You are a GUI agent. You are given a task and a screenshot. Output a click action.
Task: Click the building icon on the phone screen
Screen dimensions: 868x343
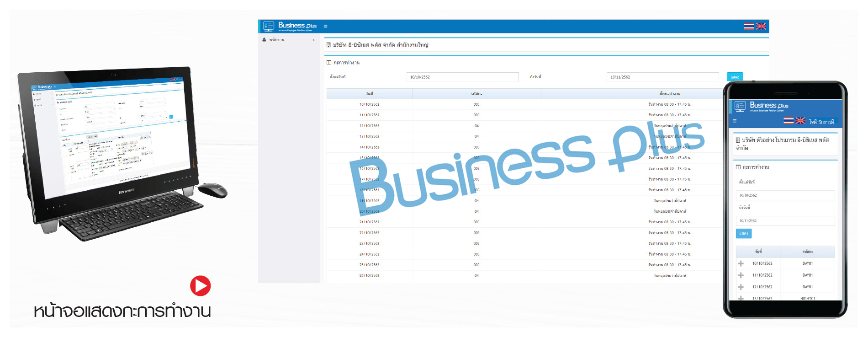[x=738, y=140]
